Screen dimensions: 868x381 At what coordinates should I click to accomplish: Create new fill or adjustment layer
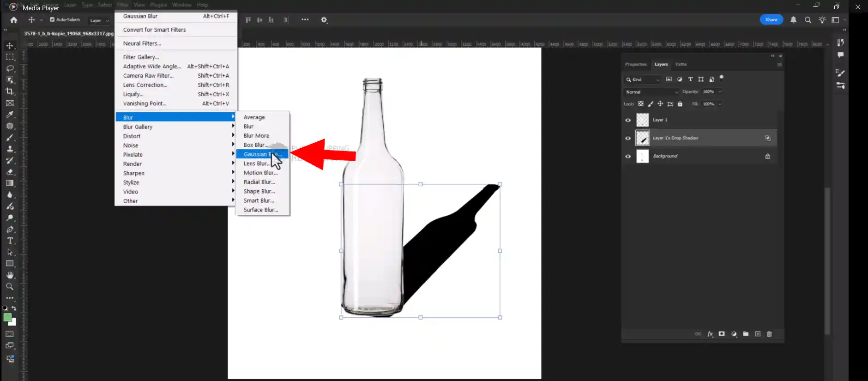tap(734, 334)
